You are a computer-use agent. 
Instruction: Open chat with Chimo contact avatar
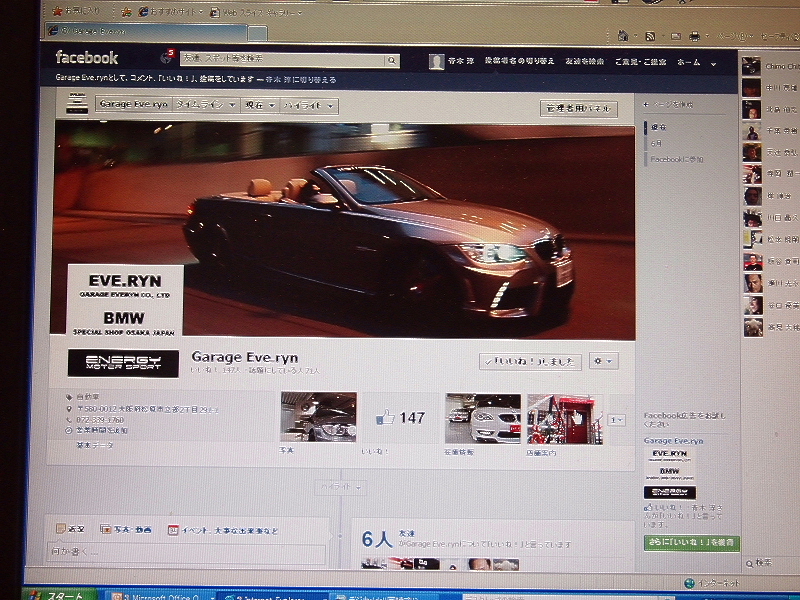752,67
